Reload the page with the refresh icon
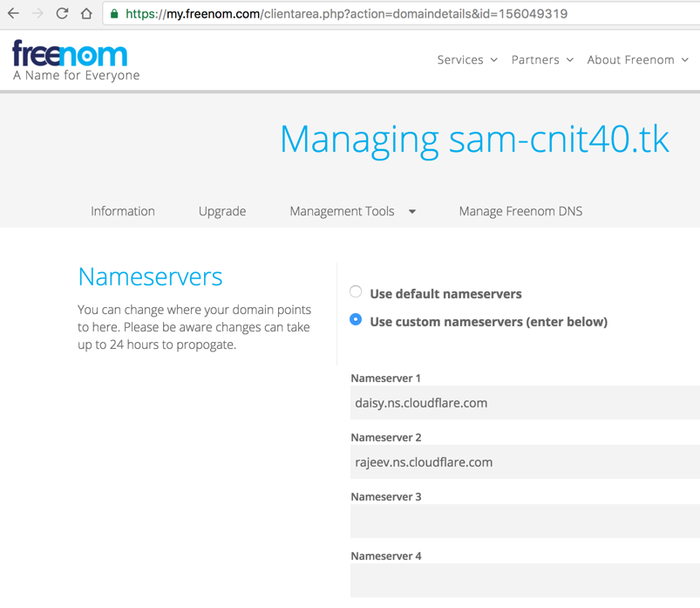The width and height of the screenshot is (700, 608). click(62, 13)
